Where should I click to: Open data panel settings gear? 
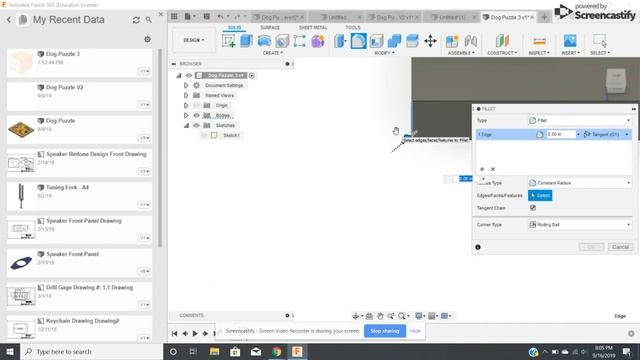pos(147,39)
